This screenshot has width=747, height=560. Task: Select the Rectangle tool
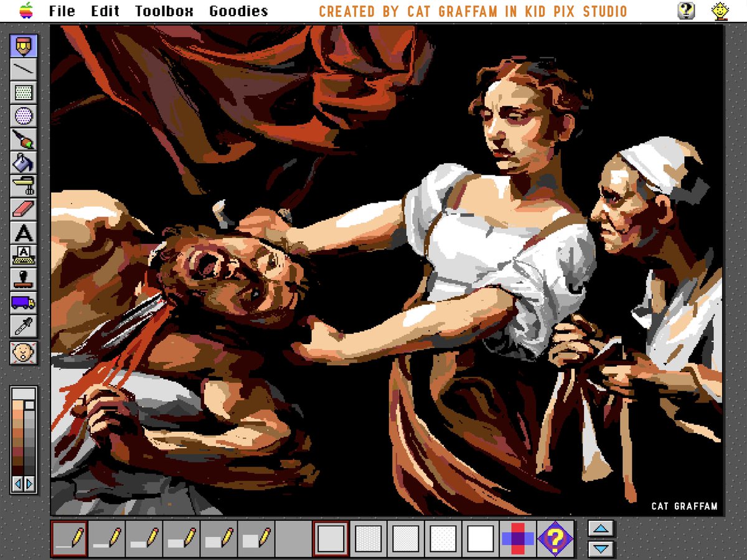(24, 92)
